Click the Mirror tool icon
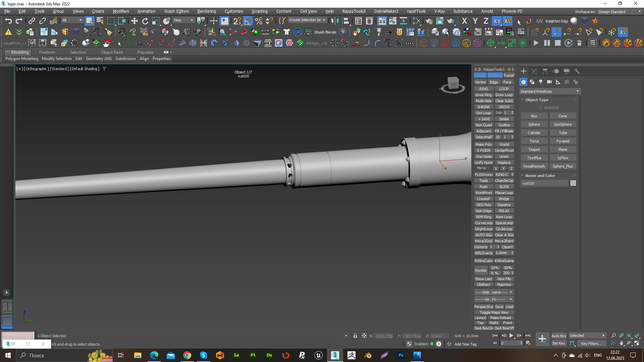The image size is (644, 362). 334,21
